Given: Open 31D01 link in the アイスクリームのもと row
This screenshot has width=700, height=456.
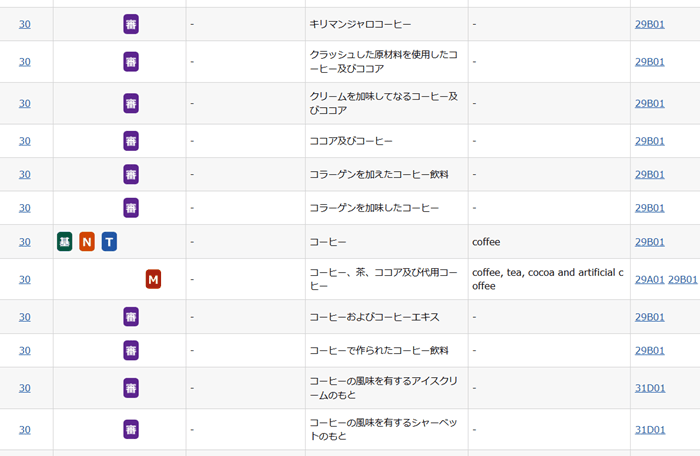Looking at the screenshot, I should pyautogui.click(x=649, y=388).
